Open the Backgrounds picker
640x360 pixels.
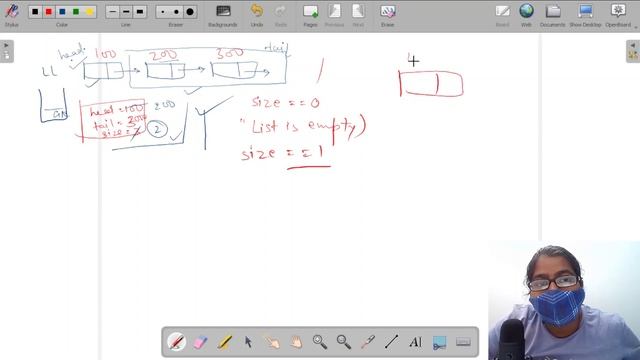(x=222, y=16)
